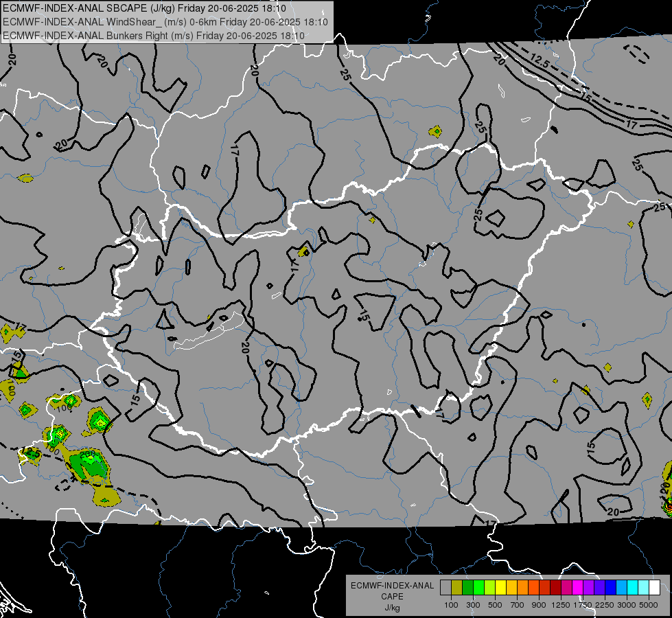Viewport: 672px width, 618px height.
Task: Select the purple swatch after 1750
Action: point(588,587)
